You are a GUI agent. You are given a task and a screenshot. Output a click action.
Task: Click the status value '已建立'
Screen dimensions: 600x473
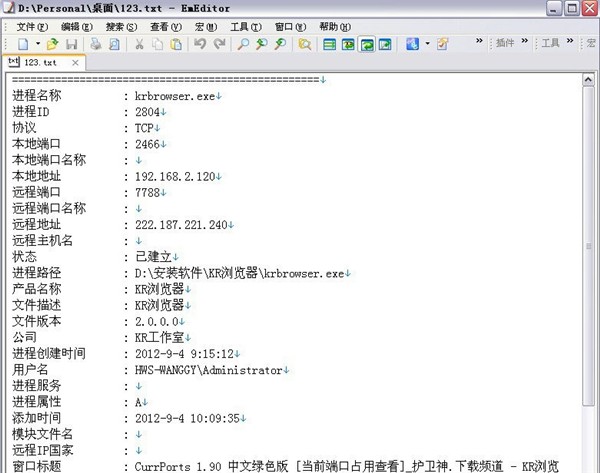pyautogui.click(x=153, y=256)
